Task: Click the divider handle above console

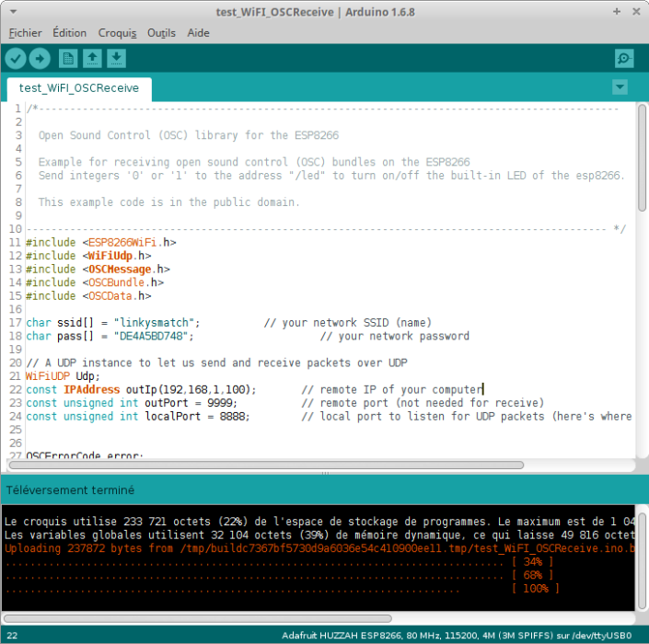Action: point(325,473)
